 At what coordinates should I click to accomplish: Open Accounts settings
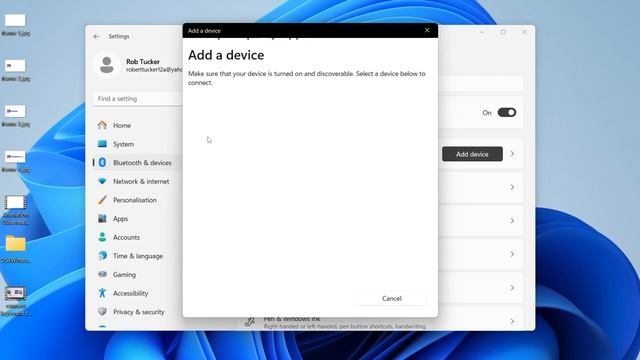click(126, 237)
